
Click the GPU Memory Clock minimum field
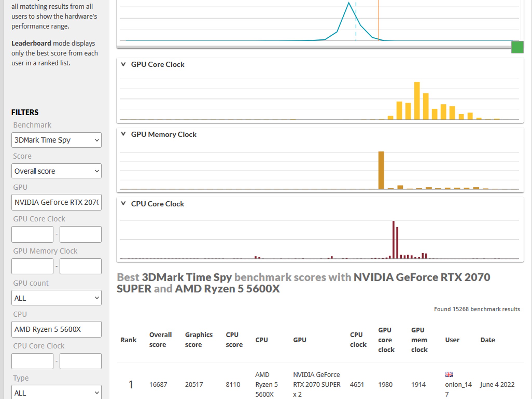click(32, 266)
